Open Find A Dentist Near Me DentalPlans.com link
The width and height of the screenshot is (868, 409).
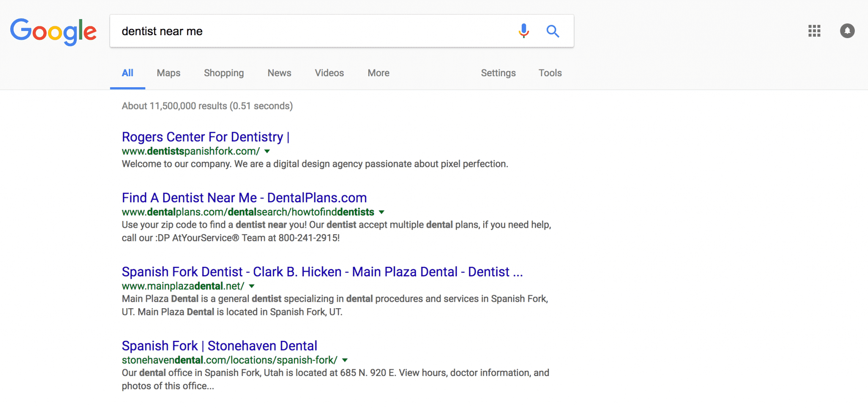tap(244, 198)
